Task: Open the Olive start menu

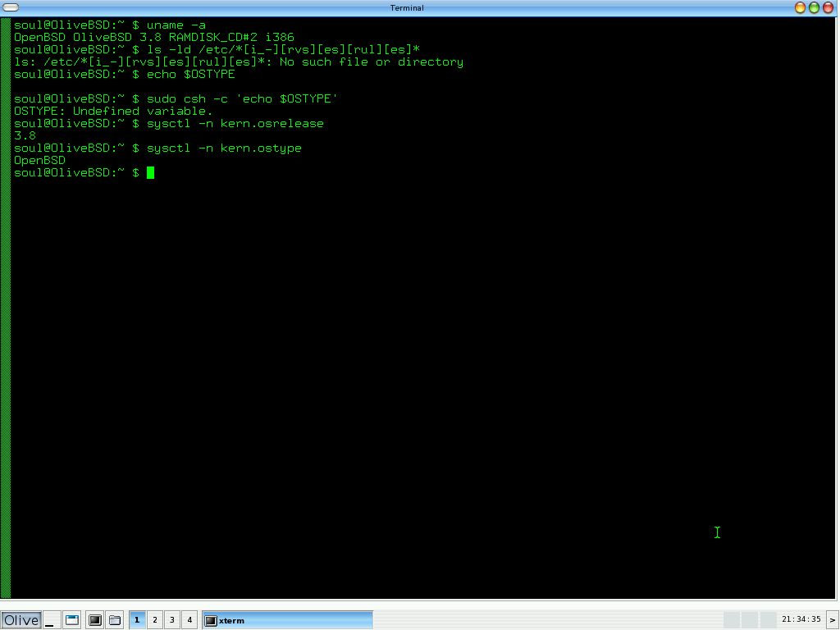Action: click(21, 620)
